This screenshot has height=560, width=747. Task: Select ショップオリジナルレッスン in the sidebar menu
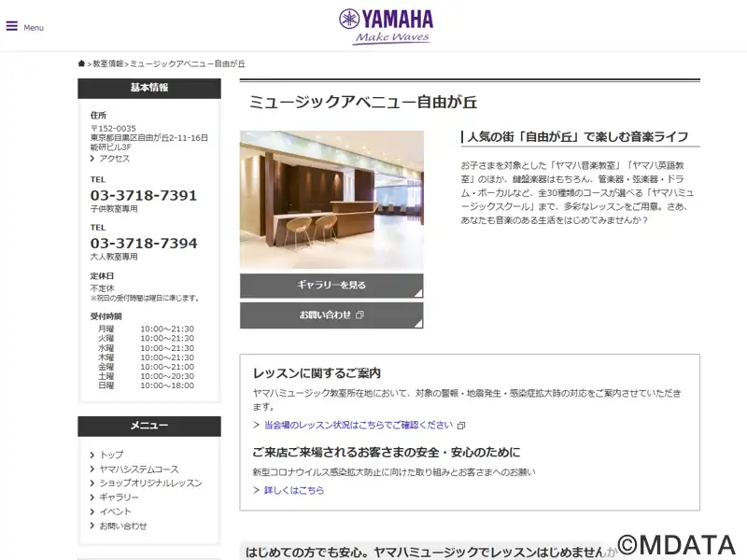click(x=150, y=483)
